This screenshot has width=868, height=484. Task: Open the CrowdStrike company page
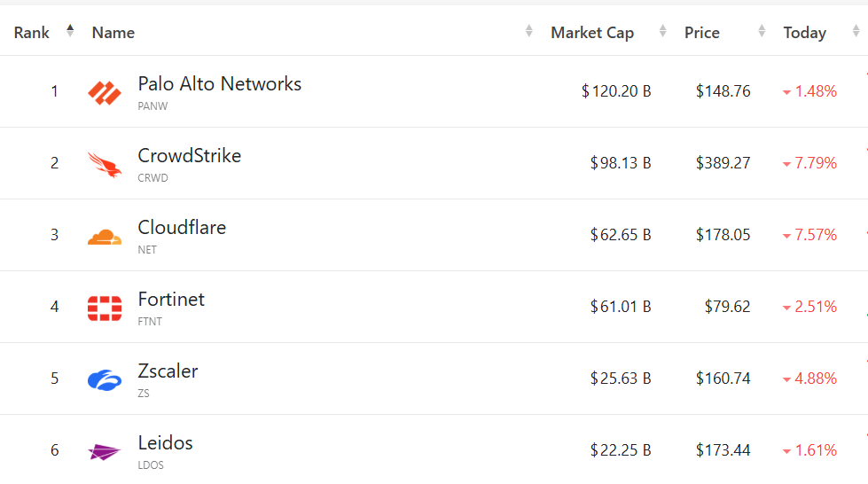(189, 156)
